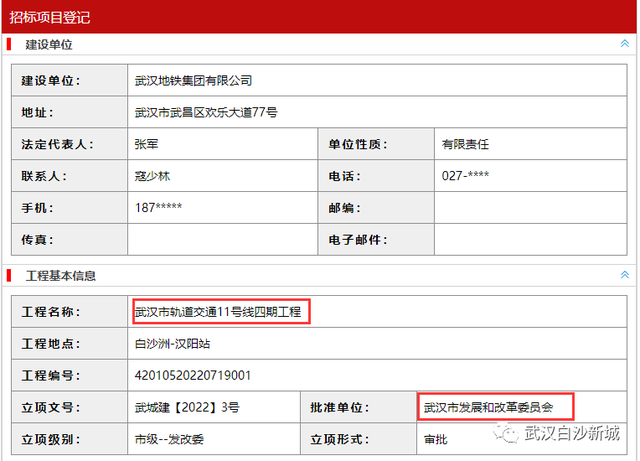Click the 工程地点： field label
Image resolution: width=640 pixels, height=461 pixels.
(51, 343)
